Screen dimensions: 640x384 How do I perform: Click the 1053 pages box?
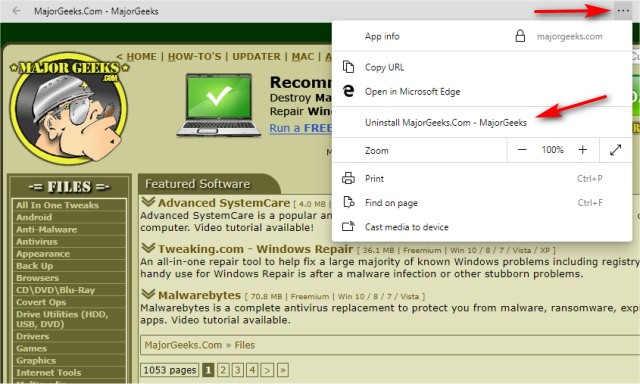[x=170, y=370]
